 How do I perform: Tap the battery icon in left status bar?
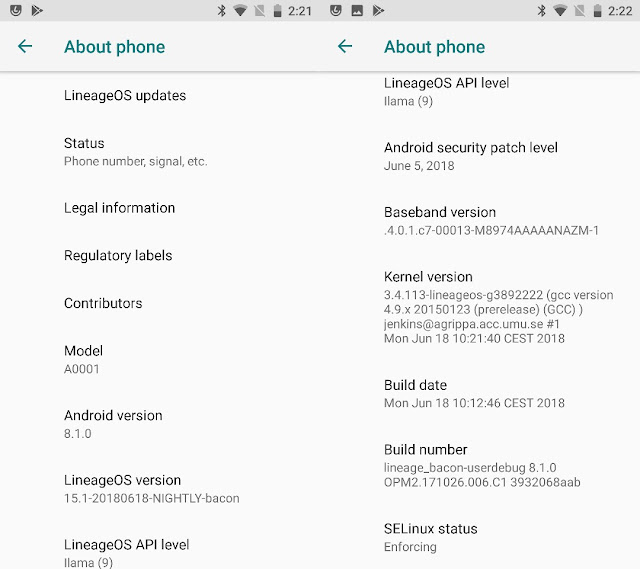pyautogui.click(x=278, y=11)
